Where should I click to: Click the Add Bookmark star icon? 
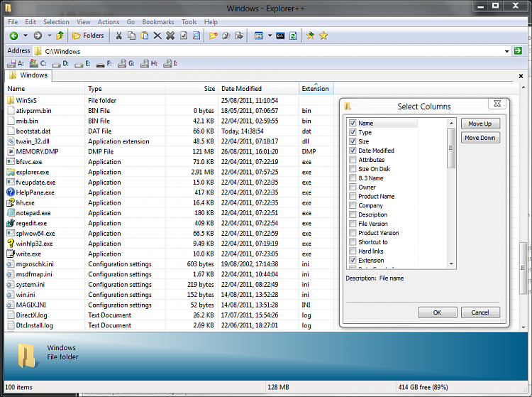[311, 36]
